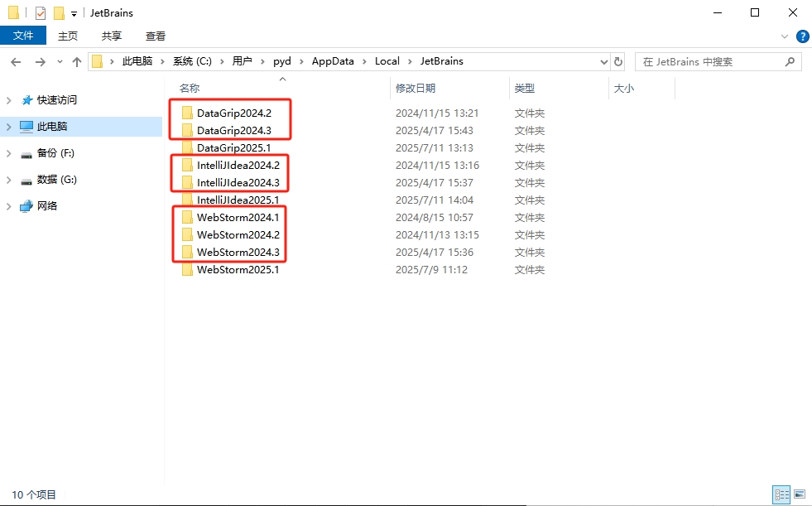
Task: Select the DataGrip2024.3 folder icon
Action: (187, 131)
